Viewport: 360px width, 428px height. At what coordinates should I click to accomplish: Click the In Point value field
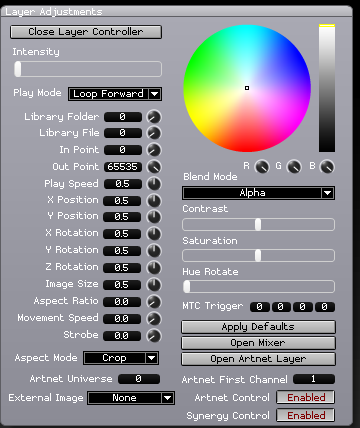click(123, 150)
